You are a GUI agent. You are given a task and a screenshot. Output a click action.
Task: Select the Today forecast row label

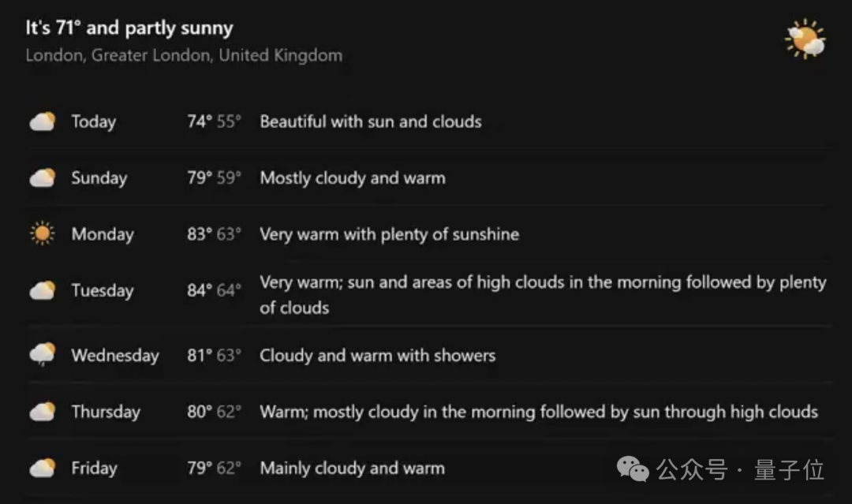point(93,121)
